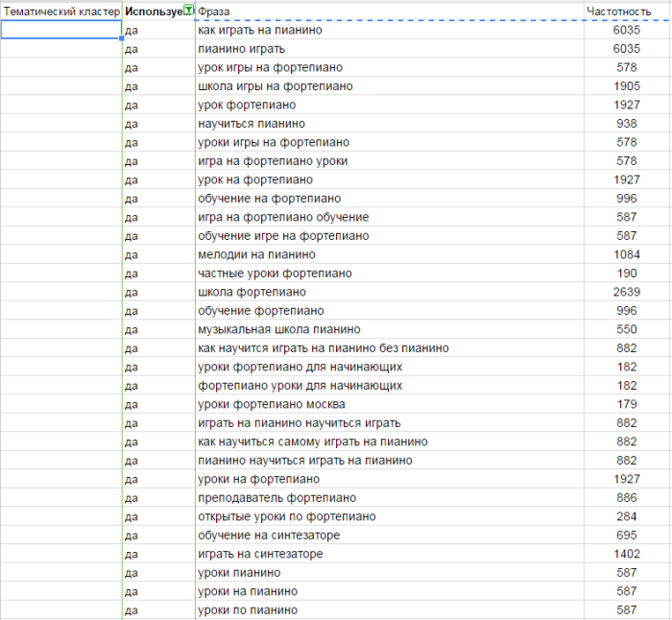Open the filter icon in Используется column header
Viewport: 672px width, 620px height.
pos(188,11)
